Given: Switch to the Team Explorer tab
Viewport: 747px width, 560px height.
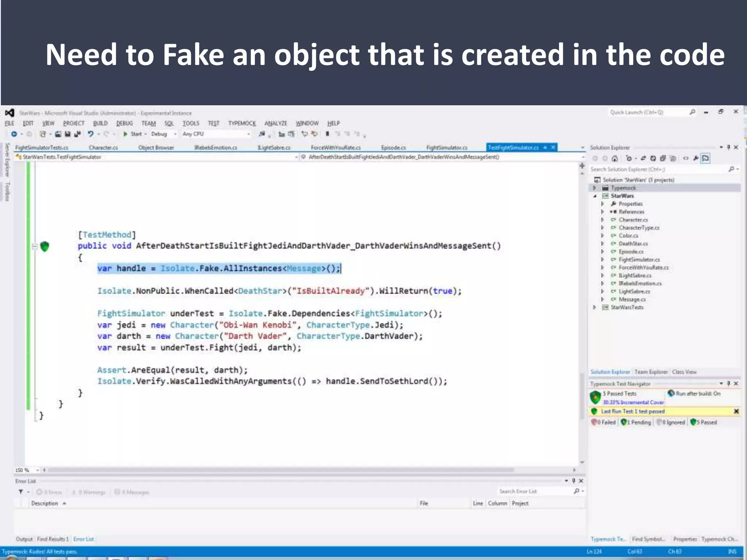Looking at the screenshot, I should tap(651, 372).
